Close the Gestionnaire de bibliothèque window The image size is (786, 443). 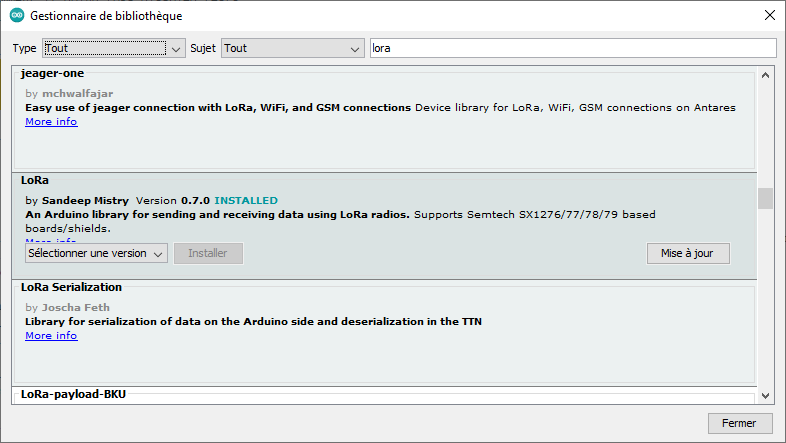770,16
